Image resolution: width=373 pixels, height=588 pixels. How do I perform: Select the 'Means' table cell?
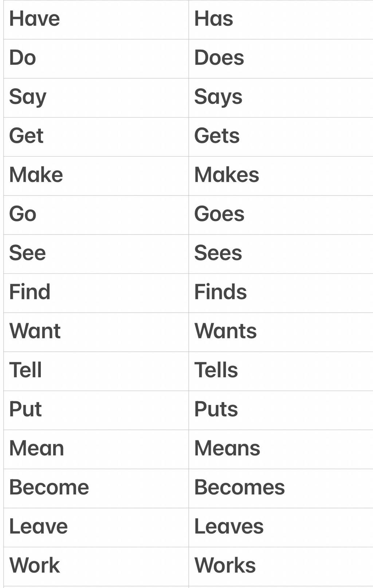pos(281,449)
